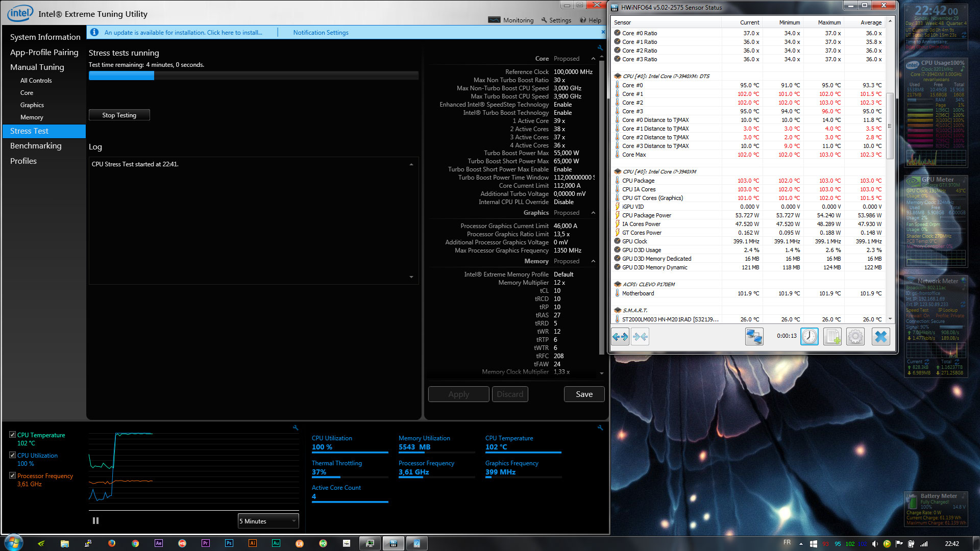Open Notification Settings link
This screenshot has height=551, width=980.
pos(321,32)
